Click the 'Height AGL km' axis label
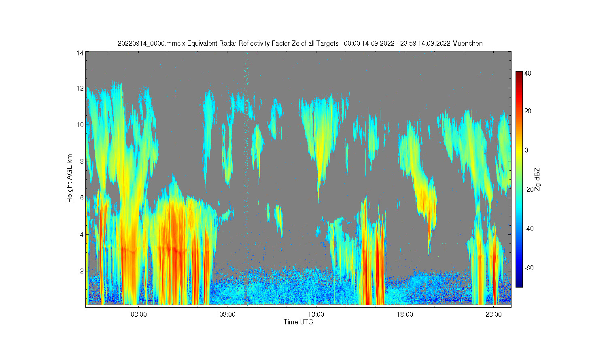This screenshot has height=364, width=607. coord(70,178)
